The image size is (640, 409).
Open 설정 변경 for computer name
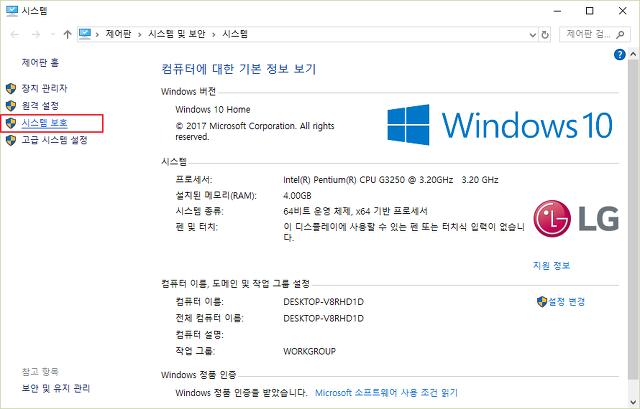click(567, 302)
